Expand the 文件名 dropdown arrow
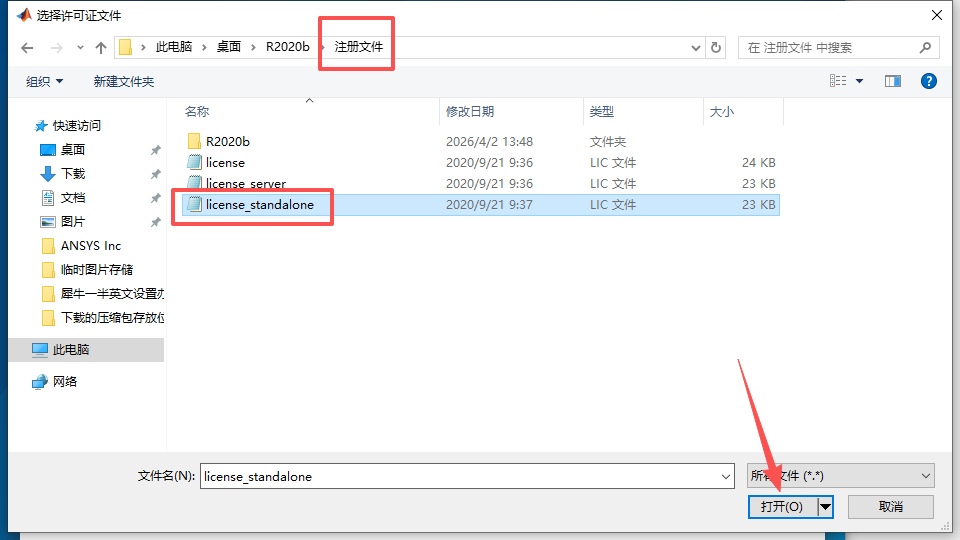Viewport: 960px width, 540px height. 726,476
